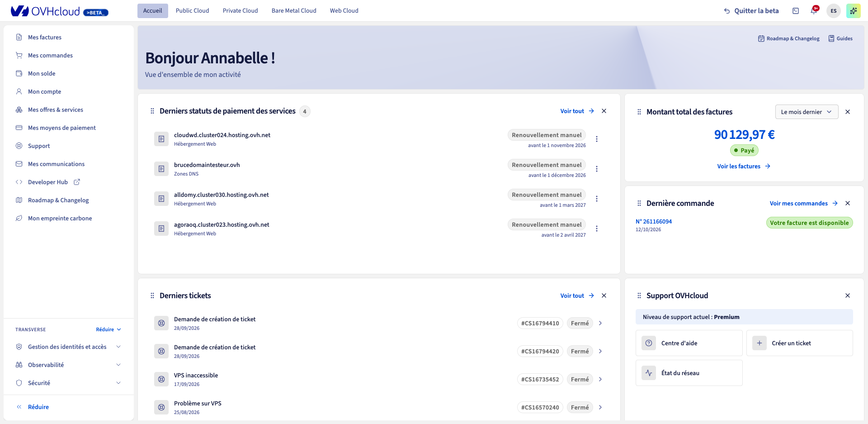This screenshot has height=424, width=868.
Task: Click the OVHcloud logo
Action: coord(45,11)
